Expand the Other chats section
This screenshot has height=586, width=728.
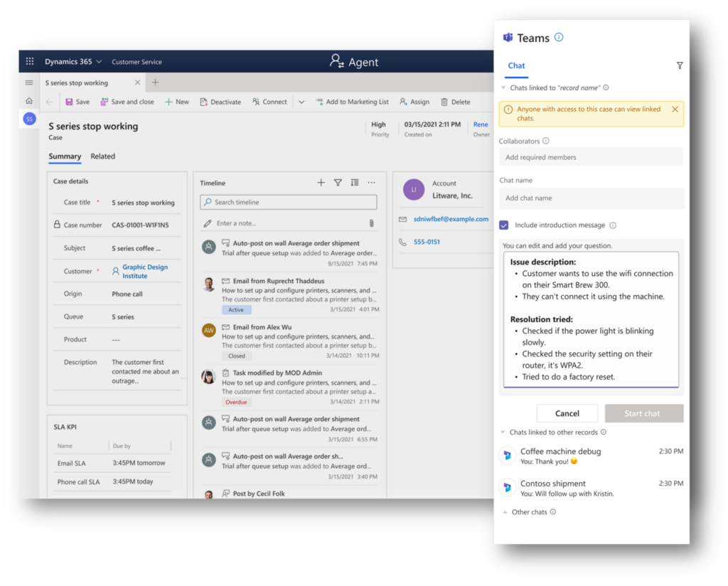[505, 512]
